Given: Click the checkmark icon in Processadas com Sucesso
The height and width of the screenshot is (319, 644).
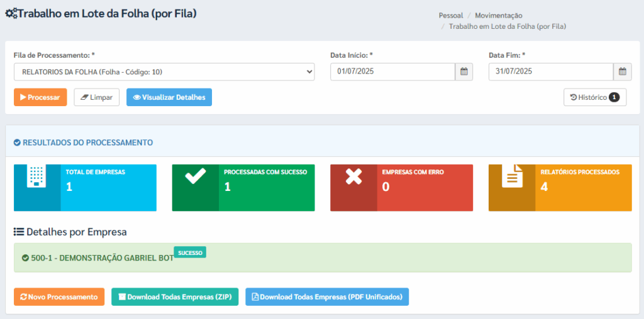Looking at the screenshot, I should [x=195, y=176].
